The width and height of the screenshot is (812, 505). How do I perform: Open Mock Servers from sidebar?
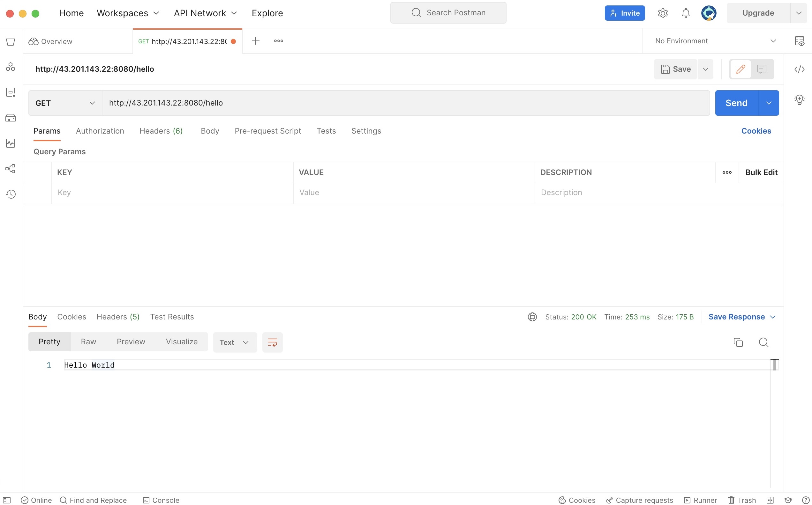tap(10, 118)
